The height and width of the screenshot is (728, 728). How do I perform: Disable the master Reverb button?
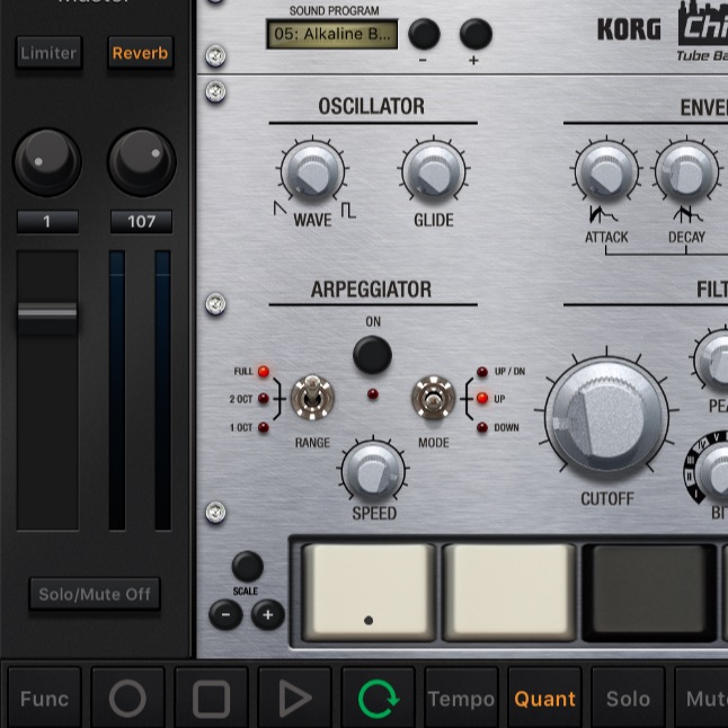[140, 53]
